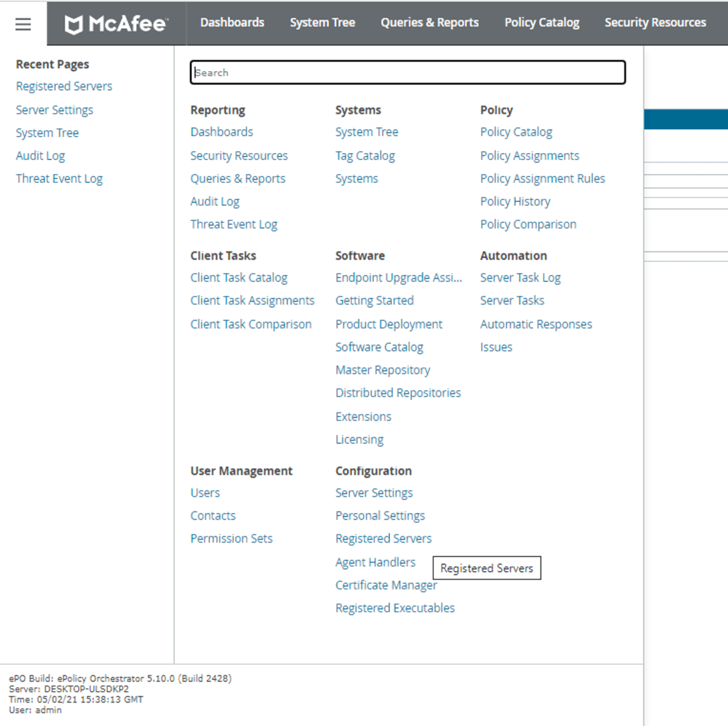
Task: Open Agent Handlers under Configuration
Action: pyautogui.click(x=375, y=562)
